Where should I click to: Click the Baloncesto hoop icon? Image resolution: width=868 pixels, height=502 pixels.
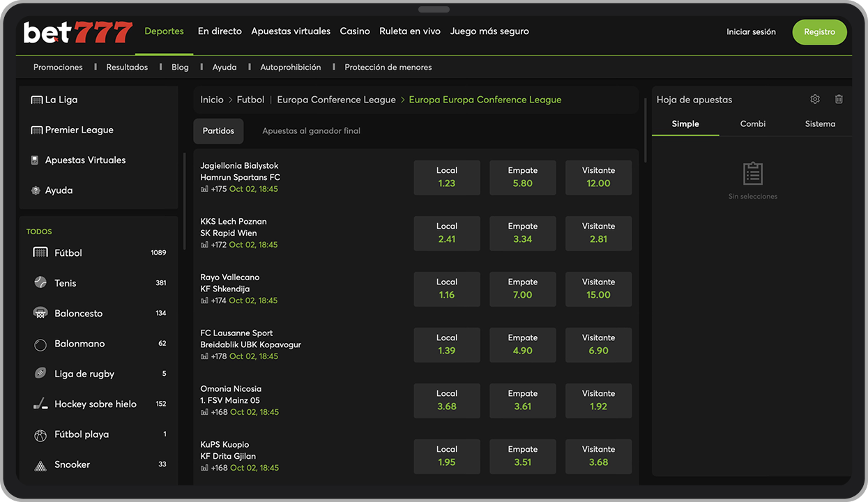[40, 313]
